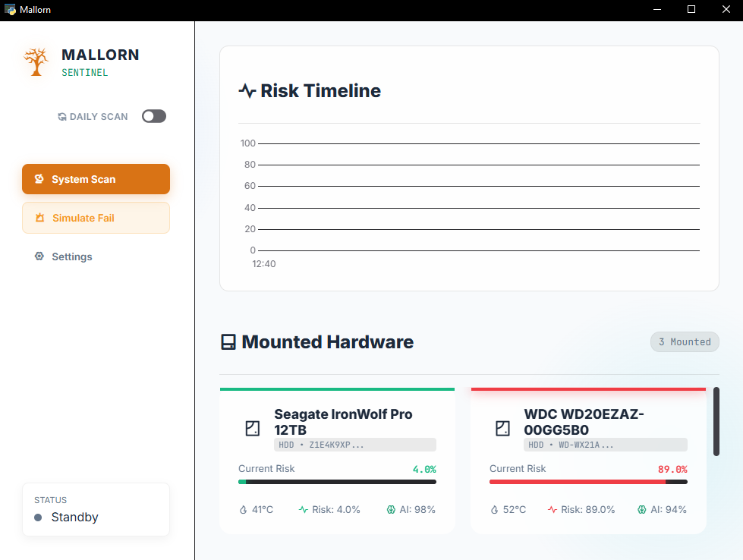Click the WDC WD20EZAZ disk icon
The height and width of the screenshot is (560, 743).
pos(502,429)
